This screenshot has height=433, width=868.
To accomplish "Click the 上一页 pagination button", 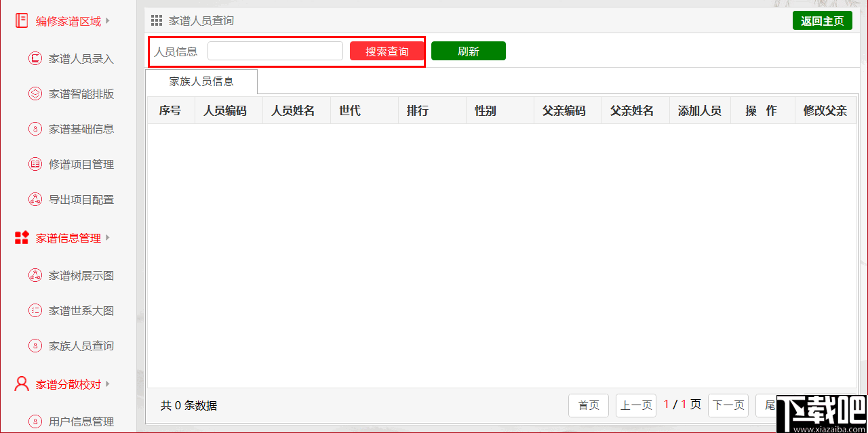I will pos(636,405).
